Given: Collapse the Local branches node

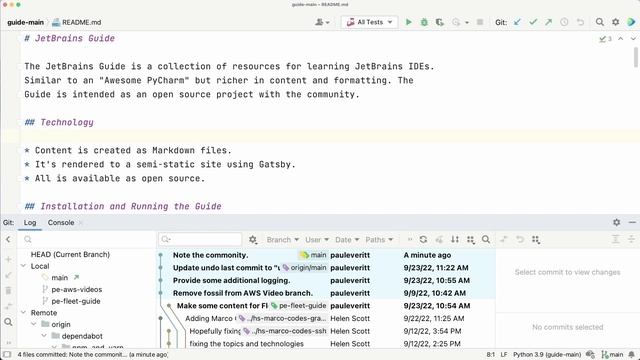Looking at the screenshot, I should 23,266.
